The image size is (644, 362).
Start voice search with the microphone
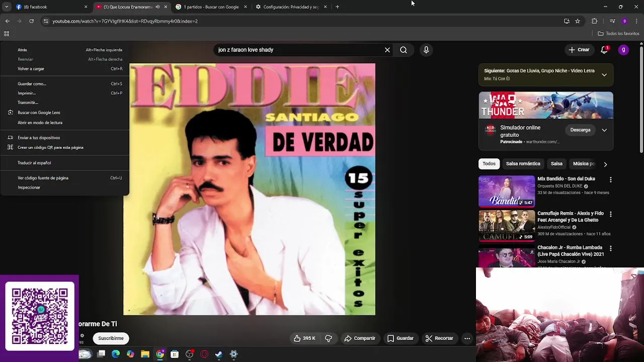[426, 50]
